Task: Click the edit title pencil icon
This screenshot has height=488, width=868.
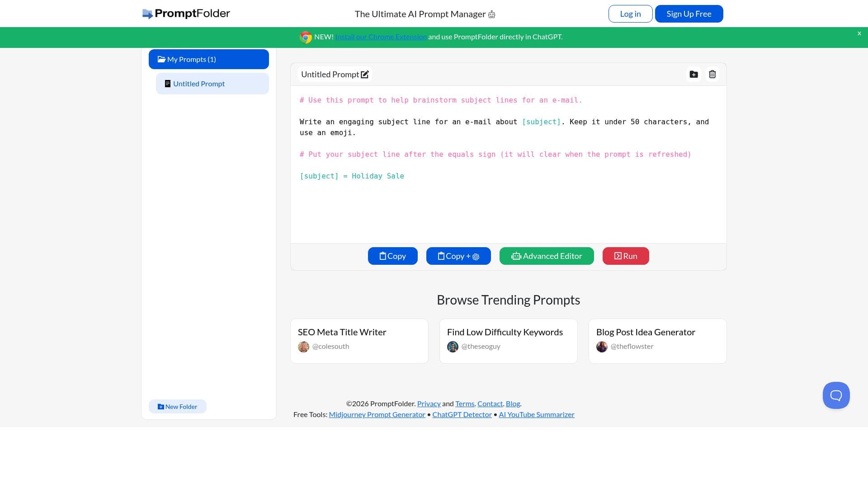Action: point(365,75)
